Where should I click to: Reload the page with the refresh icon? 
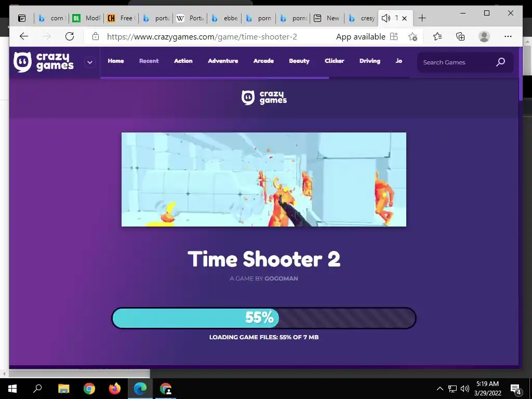pyautogui.click(x=70, y=36)
